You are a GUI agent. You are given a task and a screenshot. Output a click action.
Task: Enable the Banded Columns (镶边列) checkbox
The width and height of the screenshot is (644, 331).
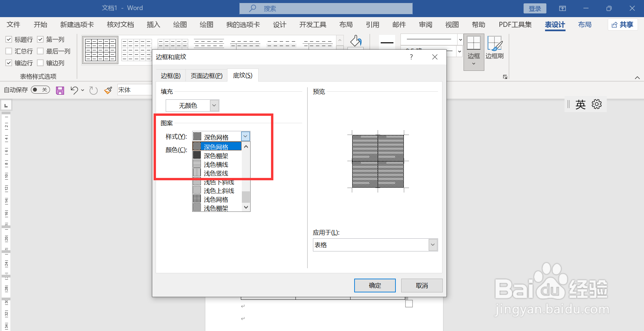[x=40, y=63]
